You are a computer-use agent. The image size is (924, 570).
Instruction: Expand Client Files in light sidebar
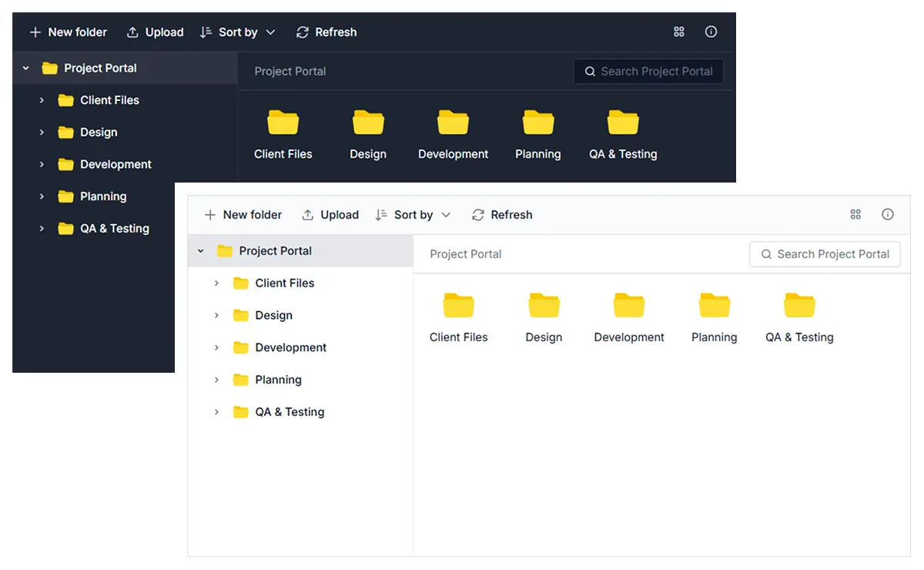pyautogui.click(x=216, y=283)
